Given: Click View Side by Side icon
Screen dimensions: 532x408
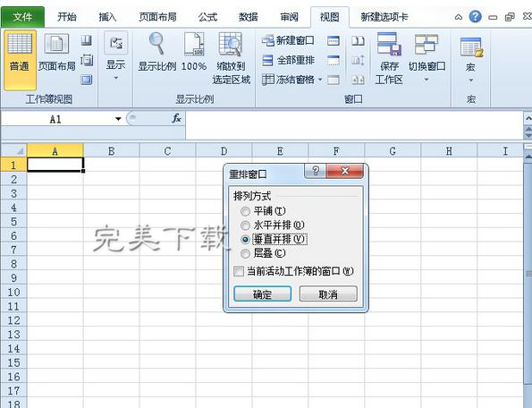Looking at the screenshot, I should 358,41.
